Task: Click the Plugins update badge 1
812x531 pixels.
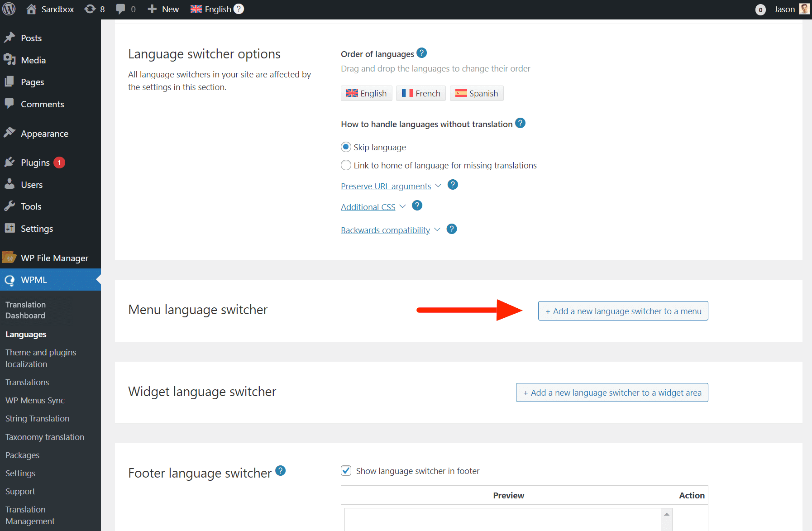Action: click(59, 163)
